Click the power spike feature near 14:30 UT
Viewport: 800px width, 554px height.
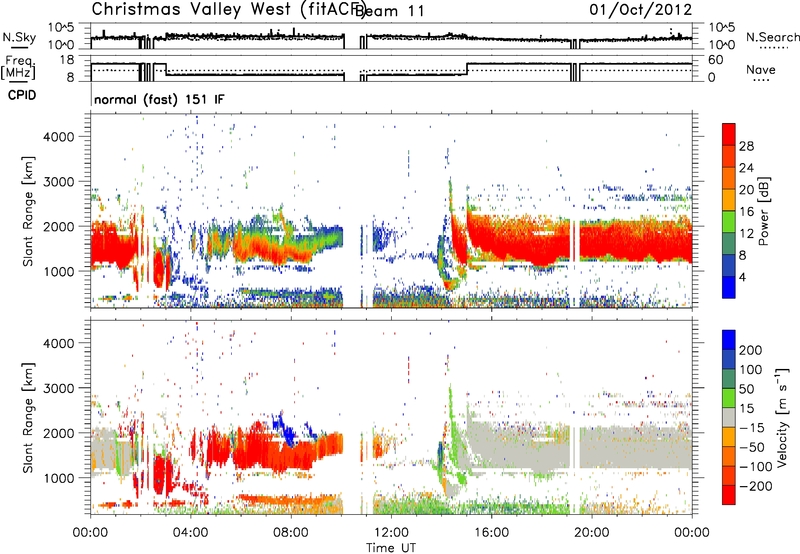pos(450,204)
